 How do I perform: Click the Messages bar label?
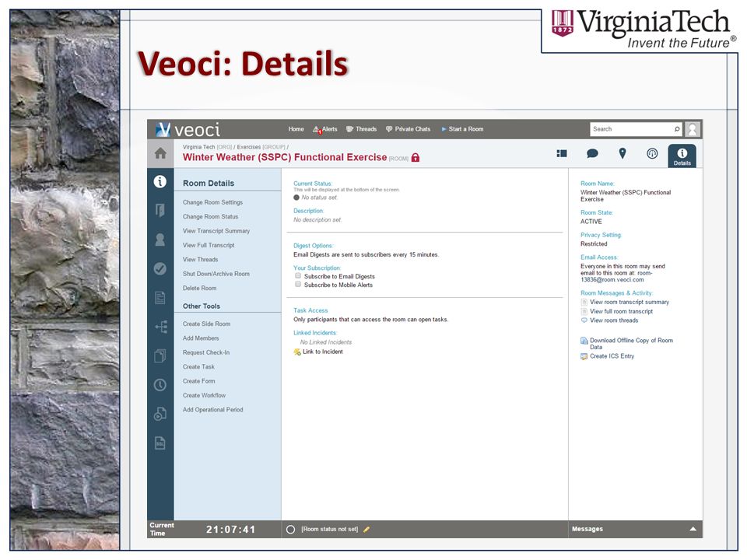point(587,529)
